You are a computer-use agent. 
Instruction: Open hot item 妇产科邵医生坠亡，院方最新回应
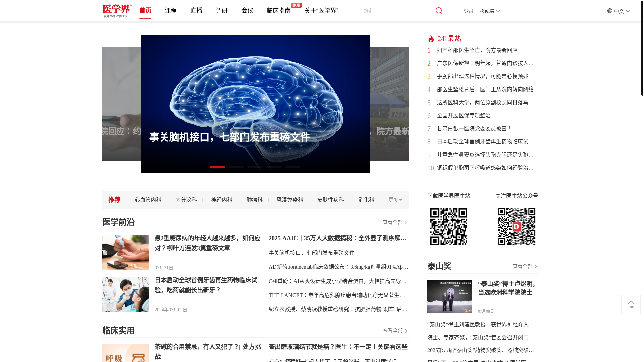(x=477, y=50)
